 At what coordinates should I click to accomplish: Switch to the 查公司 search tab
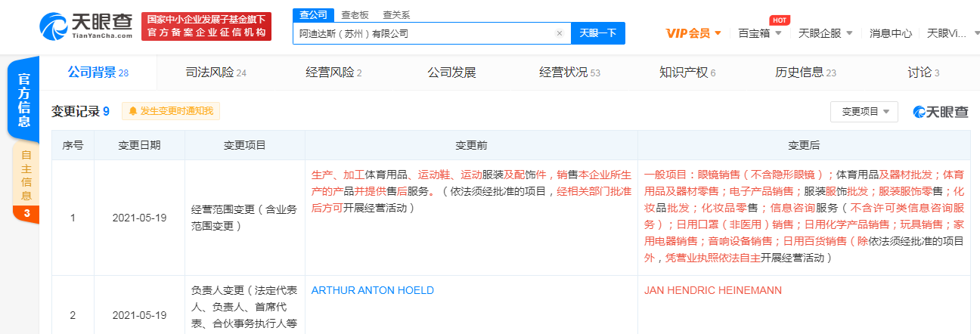coord(312,14)
